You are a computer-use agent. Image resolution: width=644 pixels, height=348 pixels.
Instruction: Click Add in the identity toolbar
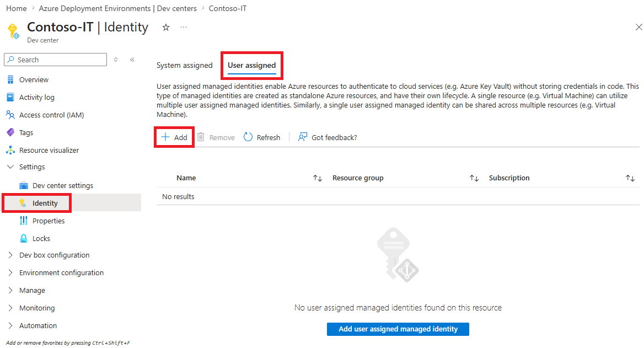pos(175,137)
